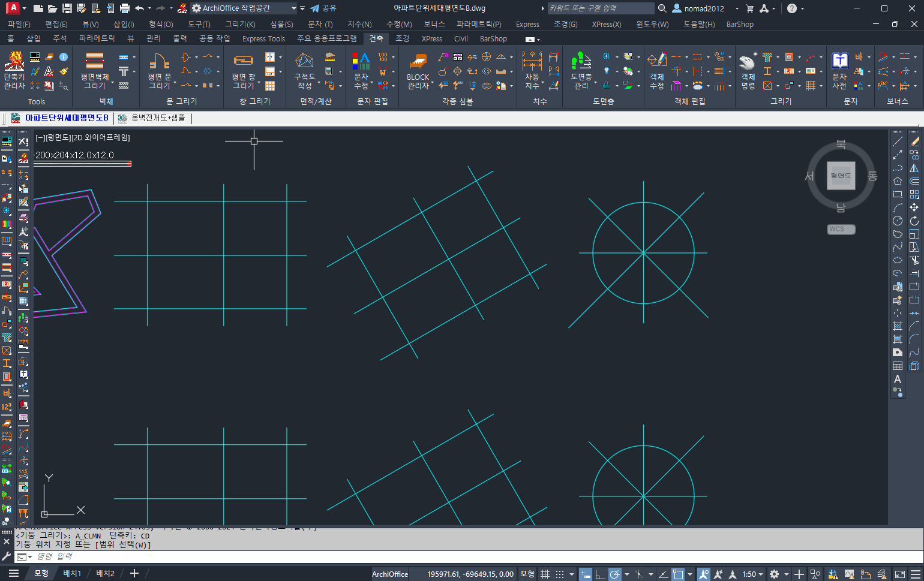This screenshot has width=924, height=581.
Task: Expand the 평면 문 그리기 dropdown arrow
Action: pos(175,83)
